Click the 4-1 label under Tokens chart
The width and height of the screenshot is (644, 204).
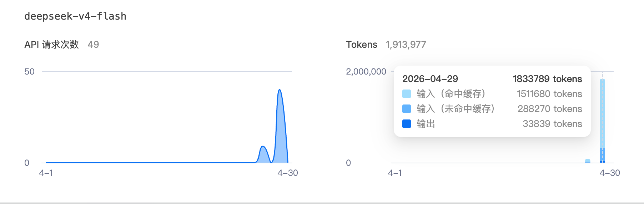pos(395,173)
